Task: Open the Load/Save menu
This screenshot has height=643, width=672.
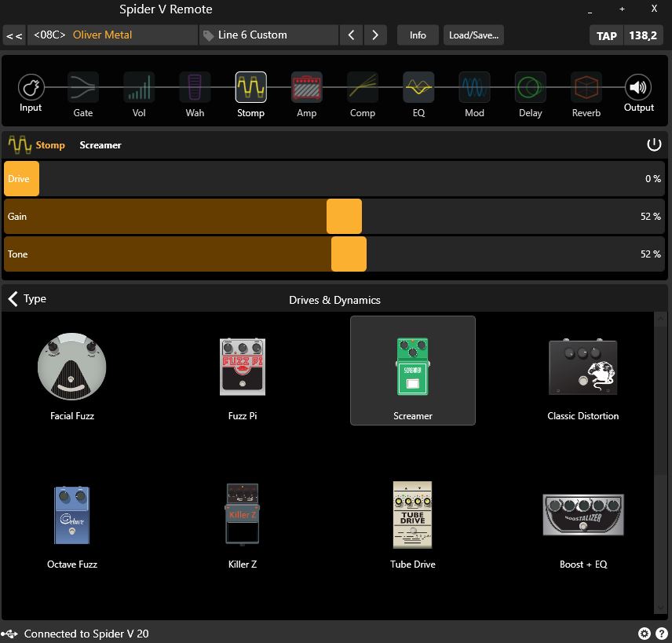Action: pos(473,35)
